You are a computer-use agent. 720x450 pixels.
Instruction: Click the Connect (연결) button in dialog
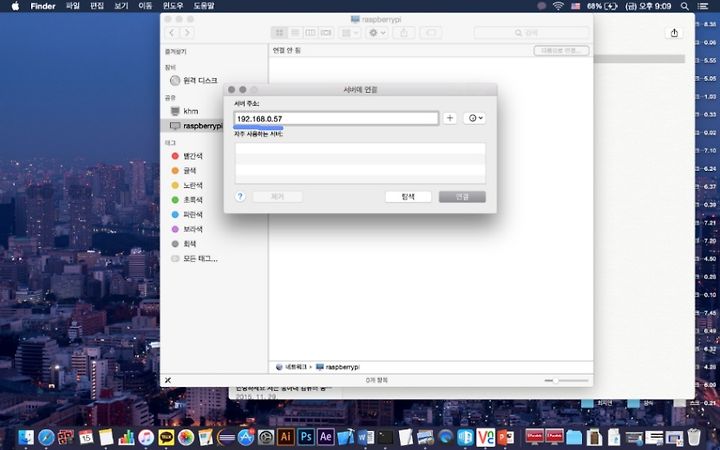click(462, 197)
